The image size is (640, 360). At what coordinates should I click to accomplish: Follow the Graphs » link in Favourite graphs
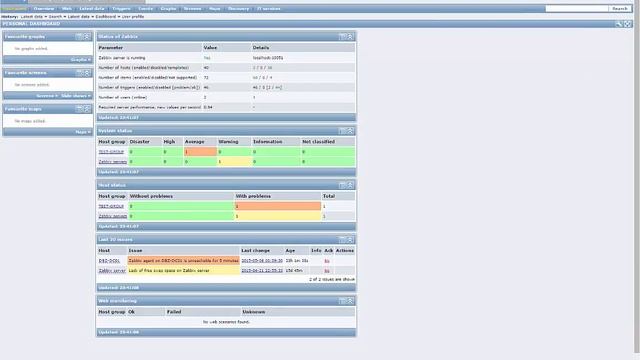[x=80, y=60]
